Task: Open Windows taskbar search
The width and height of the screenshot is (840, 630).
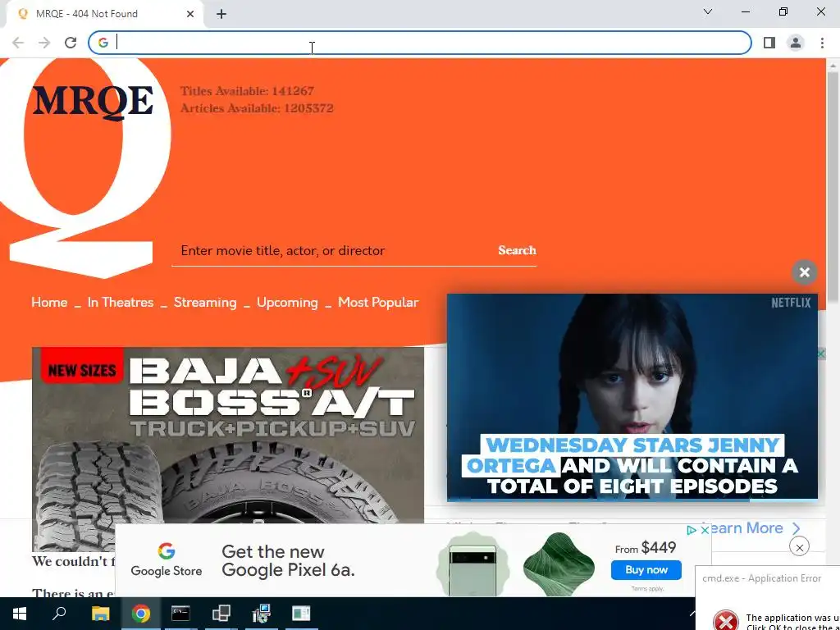Action: pyautogui.click(x=59, y=614)
